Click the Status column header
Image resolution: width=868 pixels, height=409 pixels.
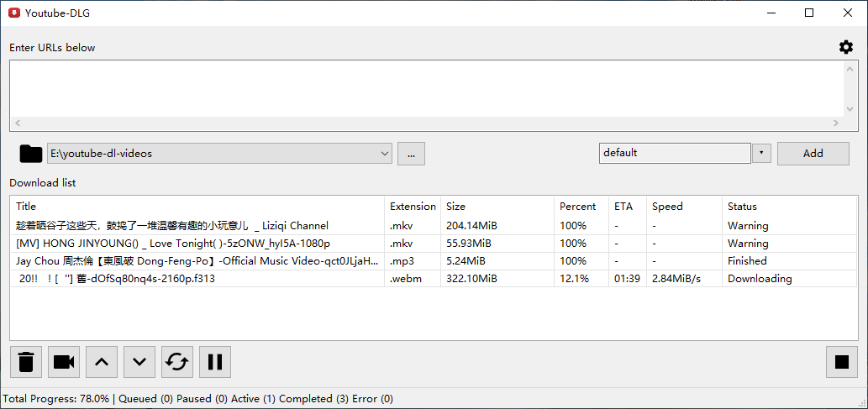[x=742, y=206]
